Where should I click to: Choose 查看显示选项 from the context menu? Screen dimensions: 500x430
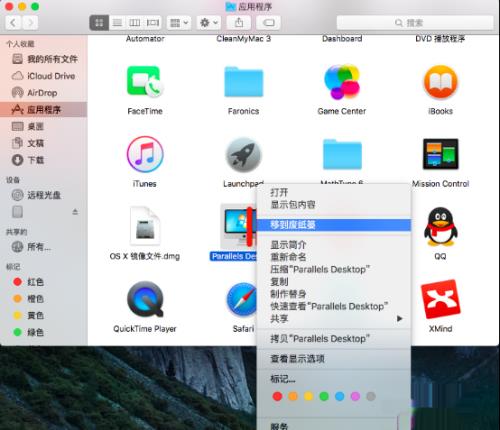(x=334, y=359)
